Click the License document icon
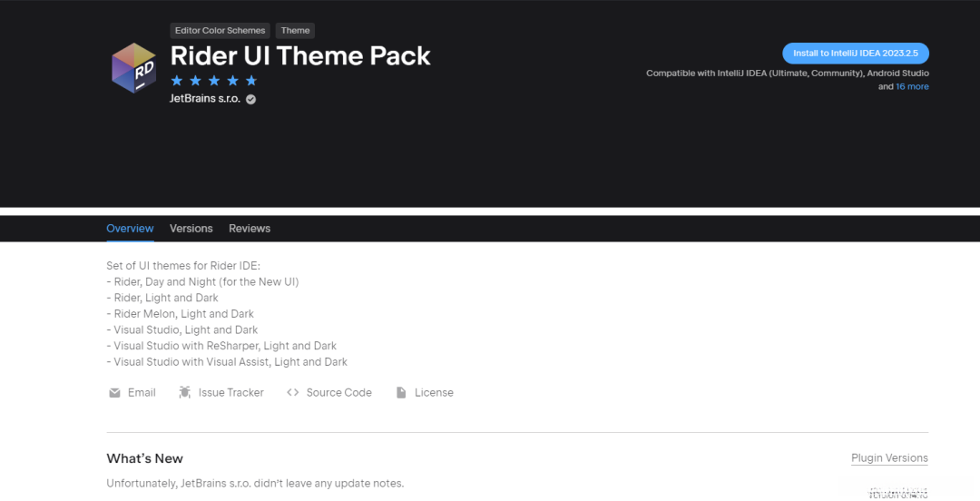The image size is (980, 501). pos(401,393)
